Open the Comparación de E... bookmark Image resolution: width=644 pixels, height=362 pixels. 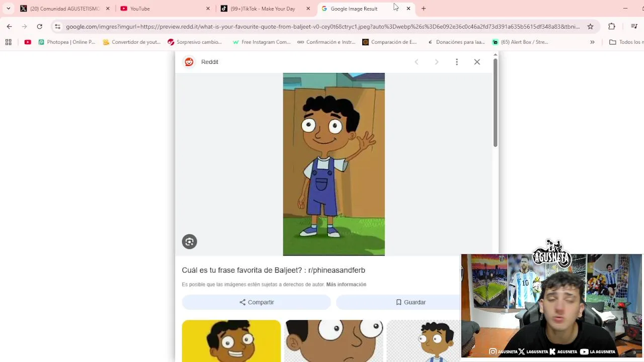point(389,42)
